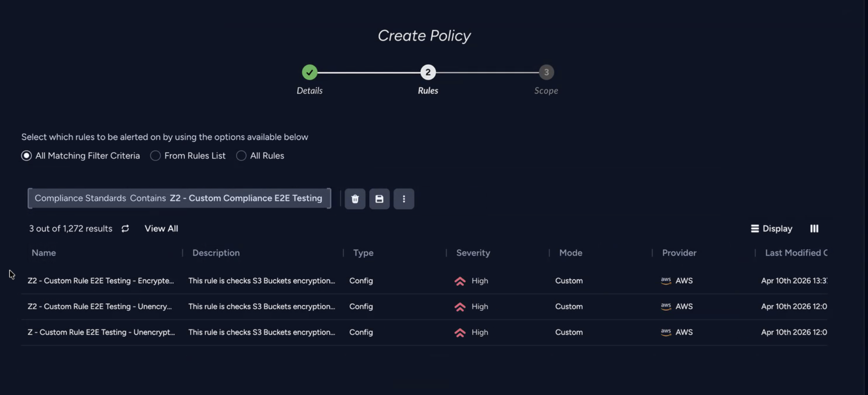Click the High severity icon in the Z - Custom Rule row
This screenshot has height=395, width=868.
point(460,333)
